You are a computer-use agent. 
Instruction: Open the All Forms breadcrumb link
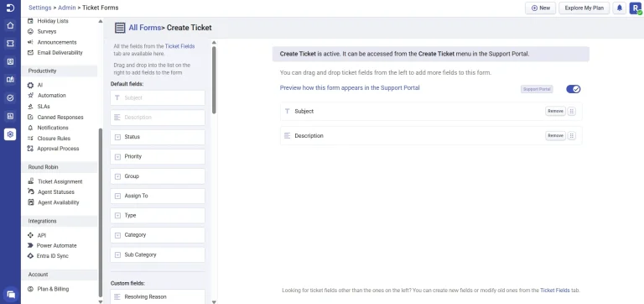tap(144, 28)
